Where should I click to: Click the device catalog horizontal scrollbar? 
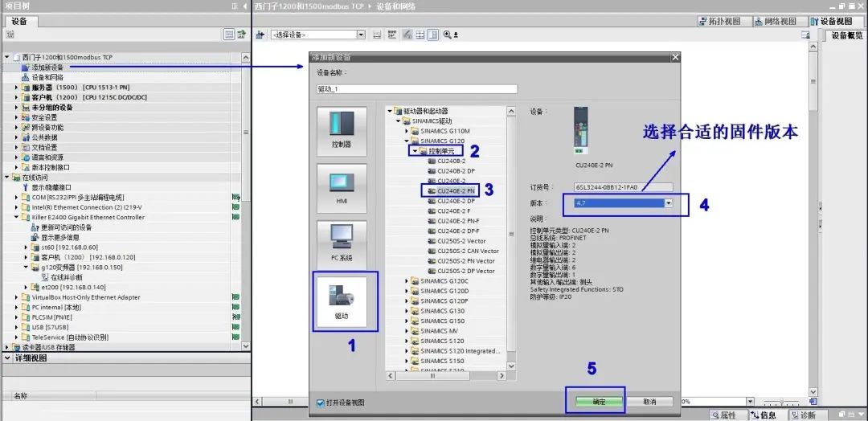[x=446, y=376]
